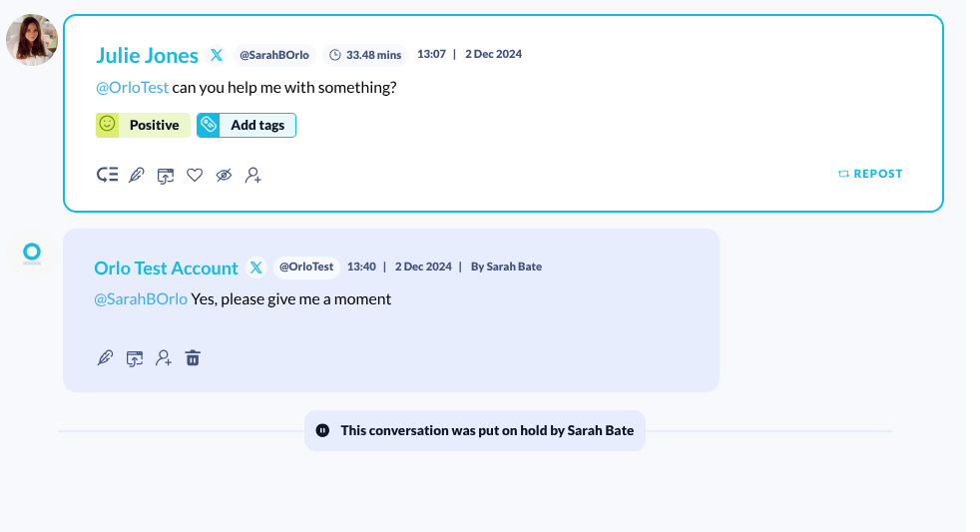Screen dimensions: 980x532
Task: Delete the Orlo Test Account reply
Action: click(x=193, y=357)
